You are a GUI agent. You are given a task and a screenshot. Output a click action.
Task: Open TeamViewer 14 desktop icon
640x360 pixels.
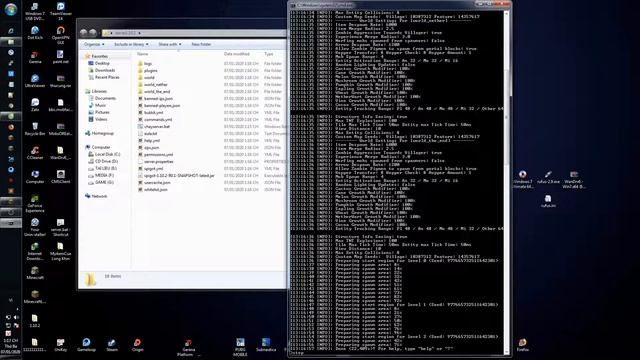coord(60,11)
